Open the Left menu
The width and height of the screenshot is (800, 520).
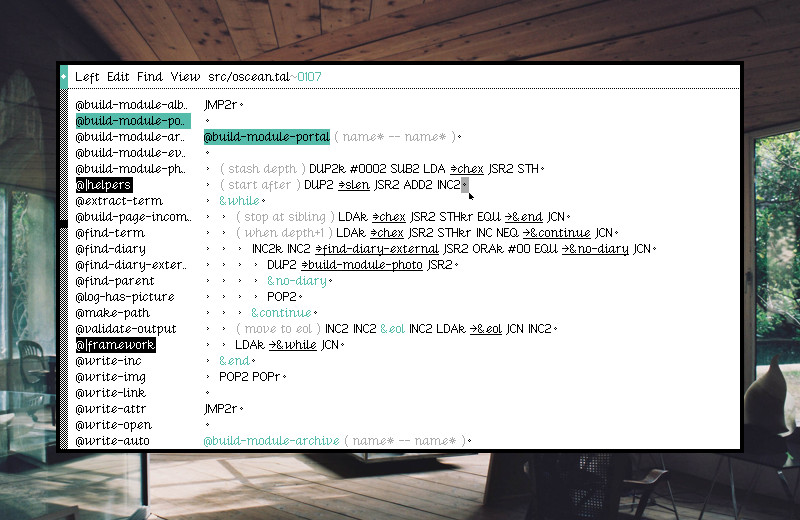[x=87, y=76]
